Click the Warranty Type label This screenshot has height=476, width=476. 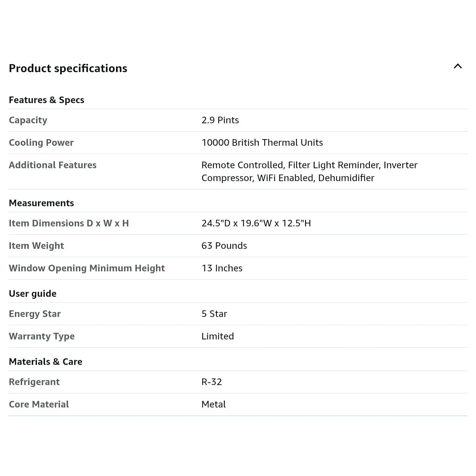[x=42, y=337]
